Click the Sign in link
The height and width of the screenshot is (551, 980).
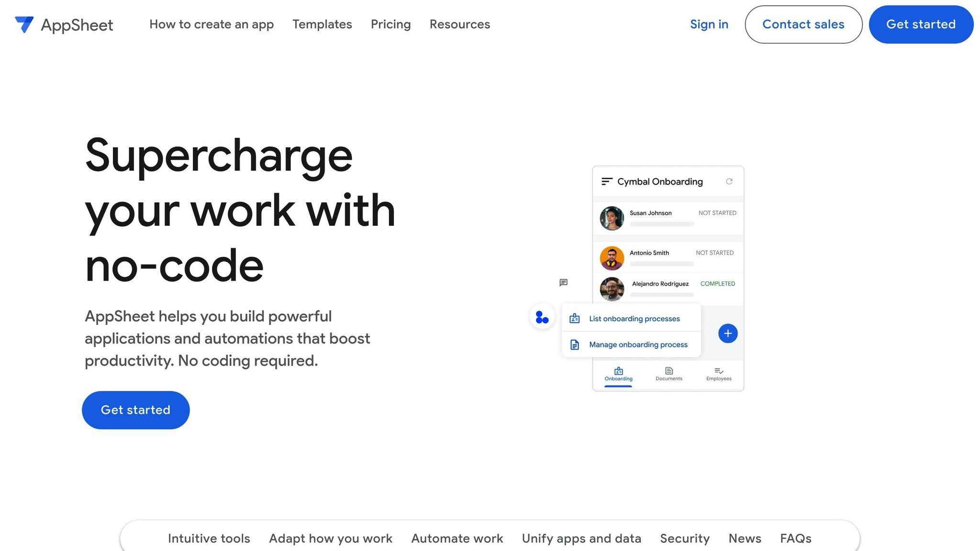click(709, 24)
